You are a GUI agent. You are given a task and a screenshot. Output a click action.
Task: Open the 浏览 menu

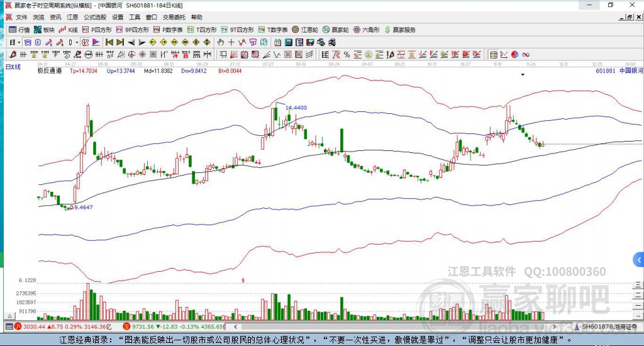click(38, 17)
